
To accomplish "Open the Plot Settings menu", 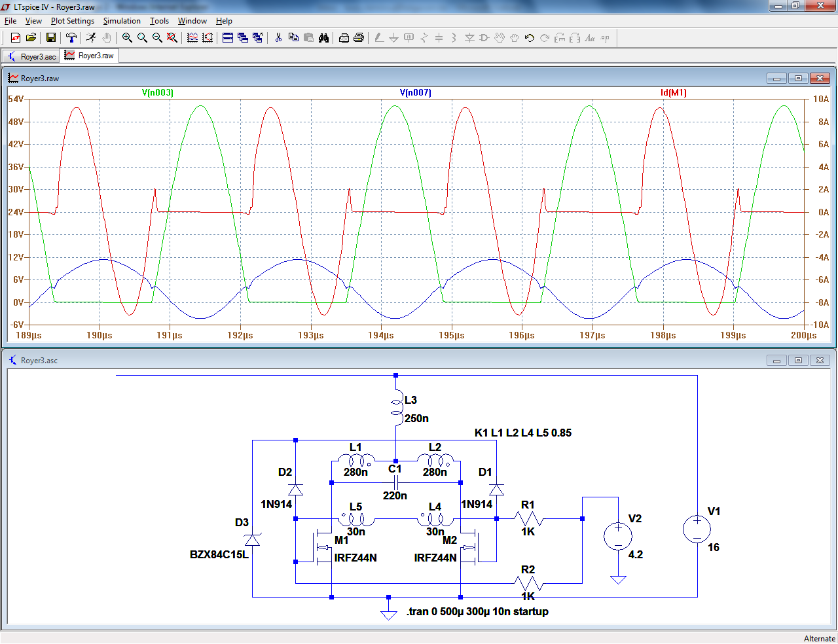I will pyautogui.click(x=73, y=21).
